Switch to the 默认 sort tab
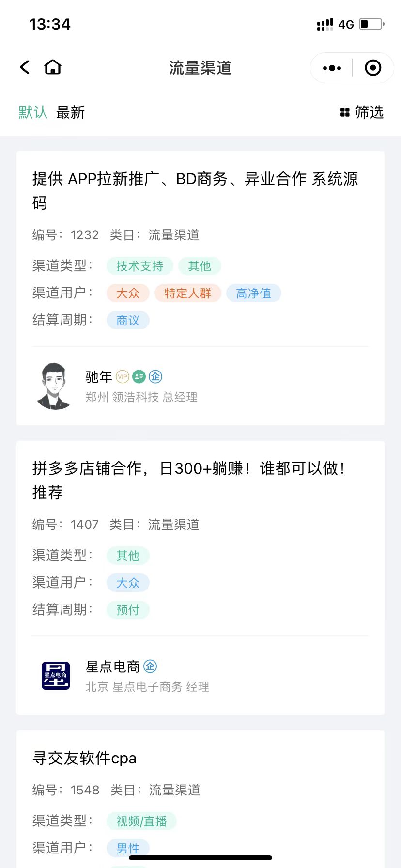This screenshot has width=401, height=868. pyautogui.click(x=33, y=112)
